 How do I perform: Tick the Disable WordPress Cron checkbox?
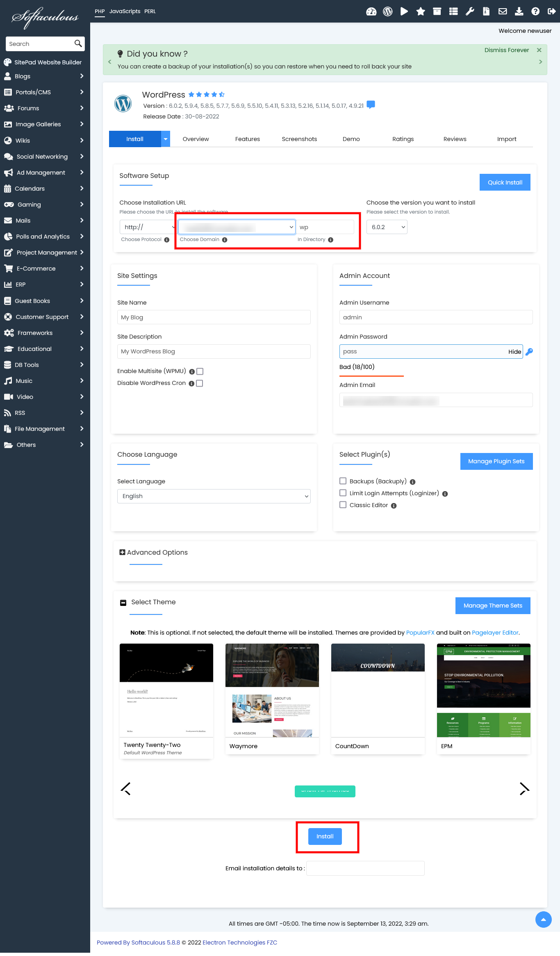point(200,383)
